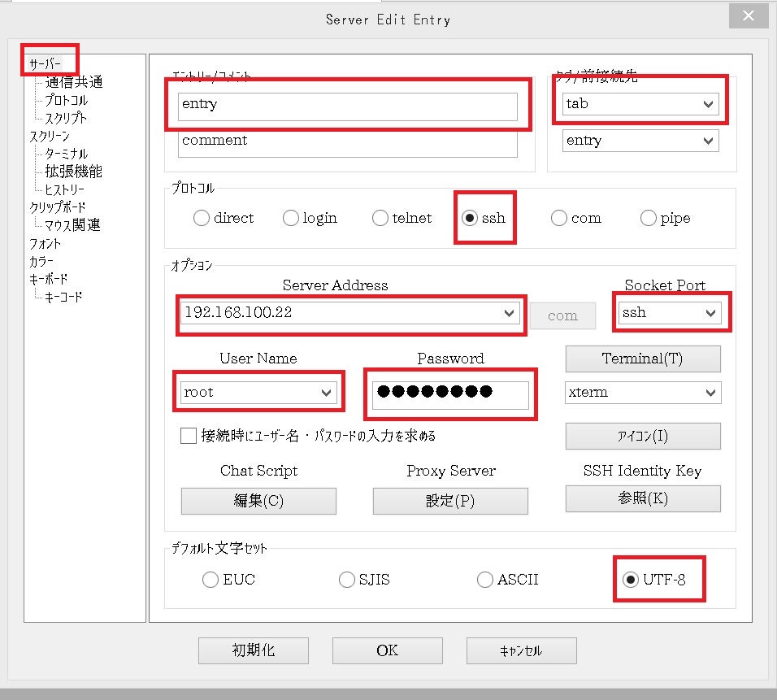Screen dimensions: 777x700
Task: Enable prompting for username and password on connect
Action: 186,436
